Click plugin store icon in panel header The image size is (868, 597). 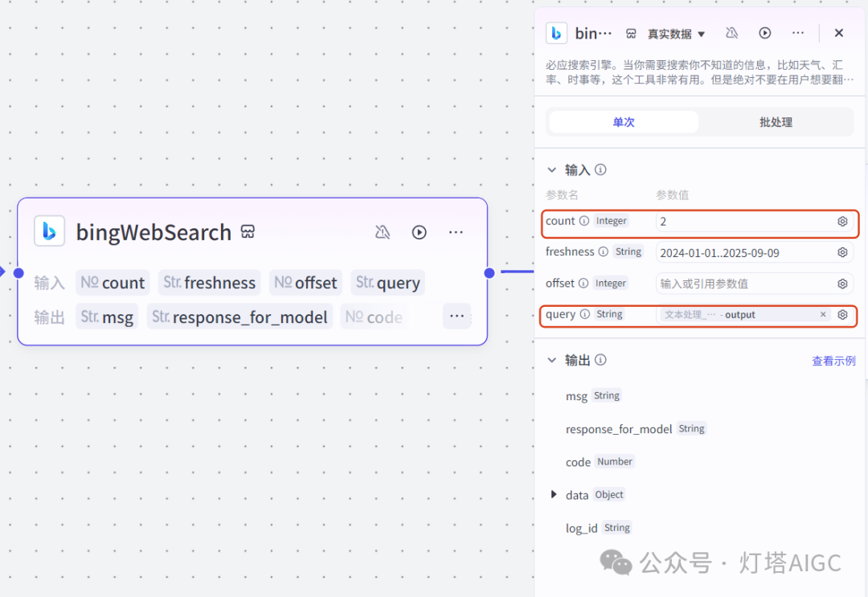click(631, 34)
